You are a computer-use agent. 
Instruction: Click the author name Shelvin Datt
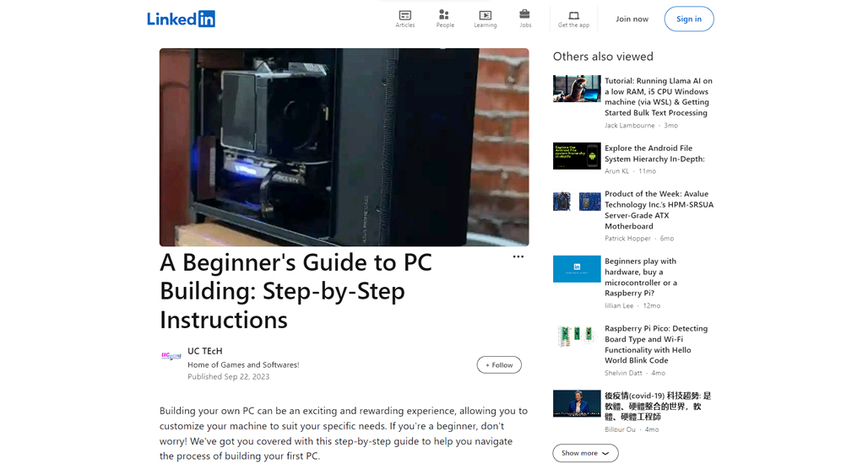[623, 373]
